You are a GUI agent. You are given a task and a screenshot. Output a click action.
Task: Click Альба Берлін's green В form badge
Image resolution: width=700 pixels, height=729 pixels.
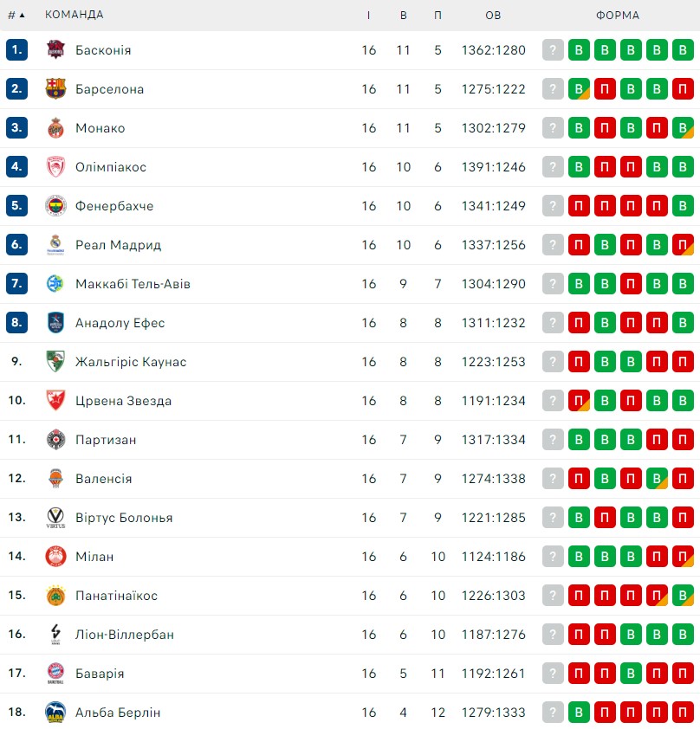pyautogui.click(x=579, y=713)
